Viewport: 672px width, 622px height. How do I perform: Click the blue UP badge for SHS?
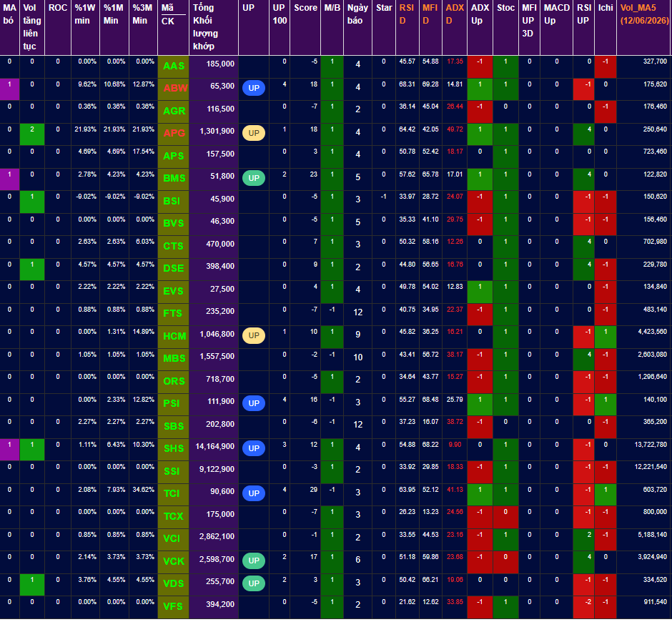(254, 448)
